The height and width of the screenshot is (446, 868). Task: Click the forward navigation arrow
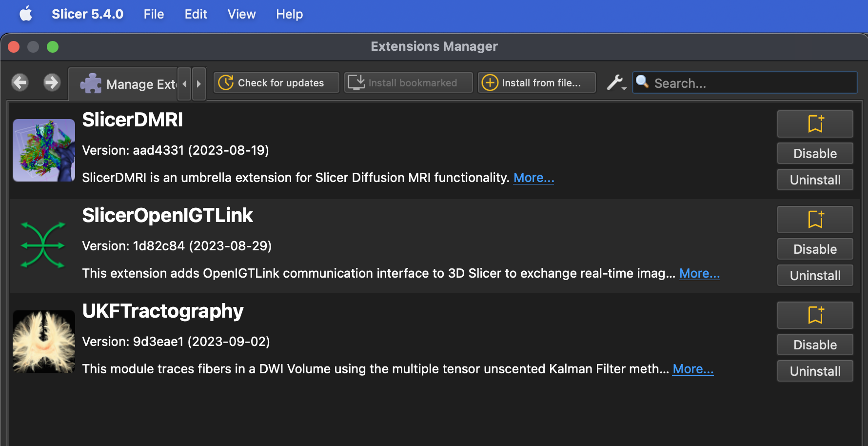point(51,82)
